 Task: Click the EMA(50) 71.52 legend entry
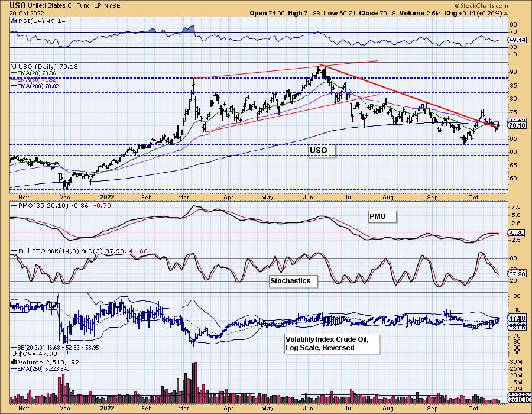tap(36, 80)
